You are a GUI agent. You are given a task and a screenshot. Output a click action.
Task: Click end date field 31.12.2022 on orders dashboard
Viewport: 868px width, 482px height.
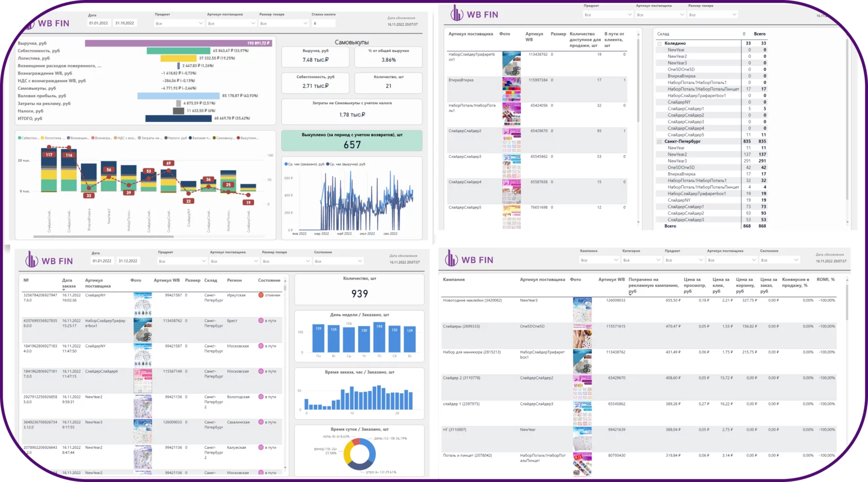[128, 261]
